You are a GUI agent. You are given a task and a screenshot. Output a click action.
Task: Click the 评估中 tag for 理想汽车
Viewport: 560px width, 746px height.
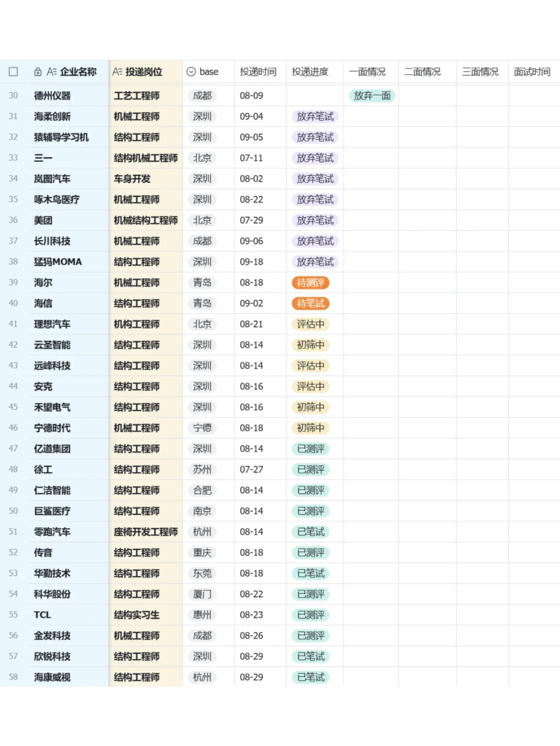click(311, 324)
